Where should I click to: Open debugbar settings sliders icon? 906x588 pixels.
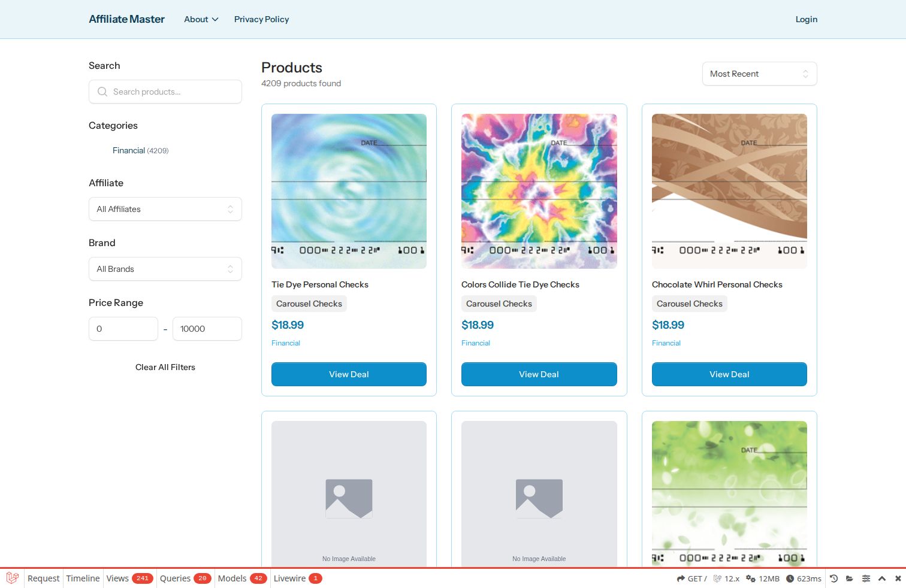[866, 578]
